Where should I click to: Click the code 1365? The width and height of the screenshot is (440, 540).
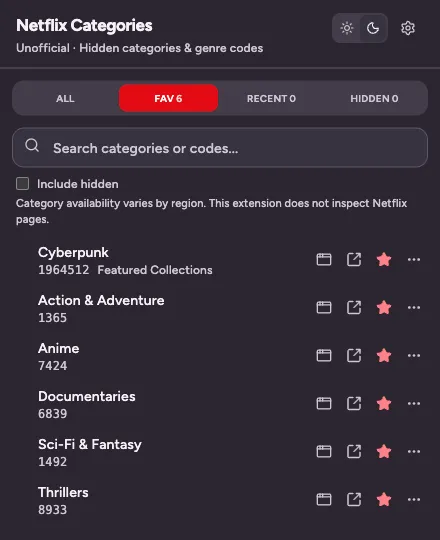click(x=52, y=318)
